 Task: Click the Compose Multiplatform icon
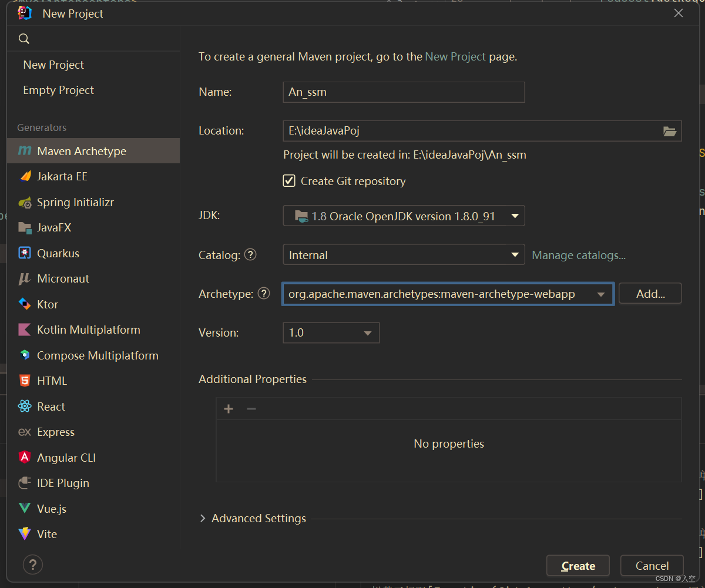[25, 355]
